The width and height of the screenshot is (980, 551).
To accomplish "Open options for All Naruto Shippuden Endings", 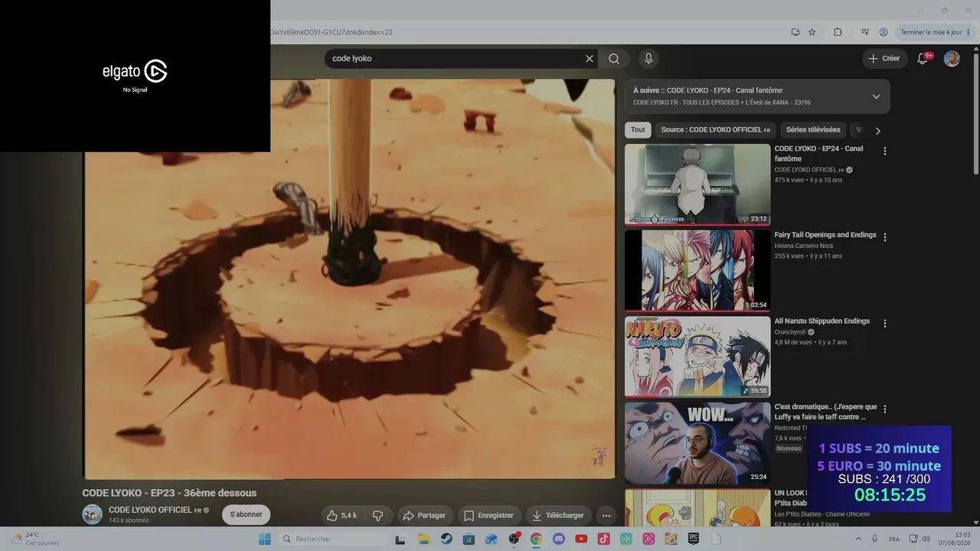I will pos(885,324).
